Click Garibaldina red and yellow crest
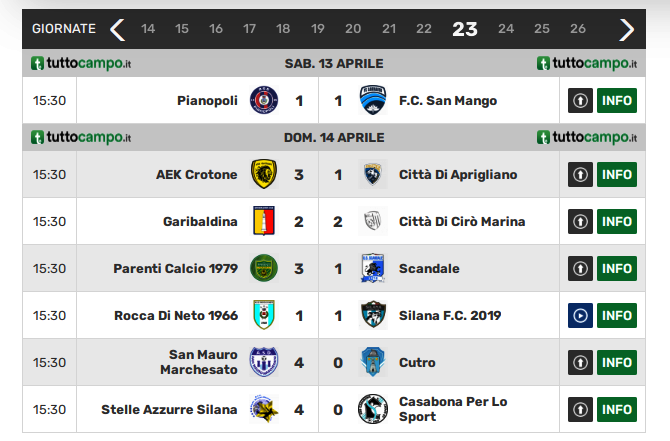This screenshot has width=670, height=441. point(264,221)
